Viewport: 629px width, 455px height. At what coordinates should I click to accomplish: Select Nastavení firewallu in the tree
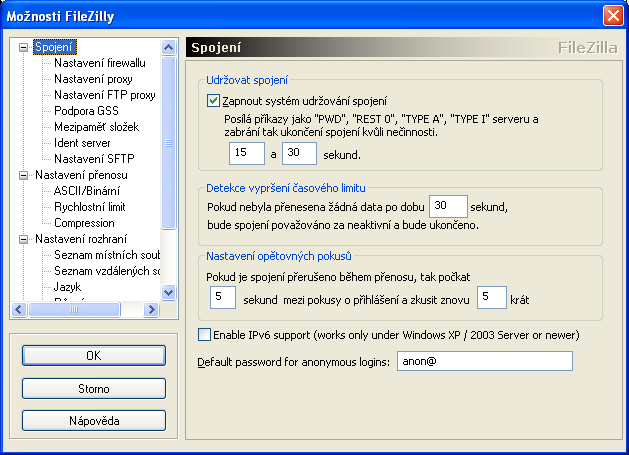pyautogui.click(x=99, y=63)
